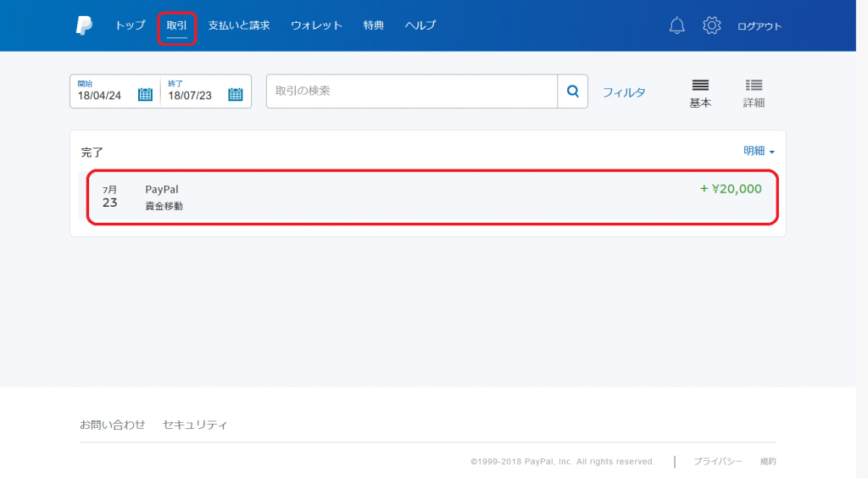
Task: Click the magnifying glass search icon
Action: point(572,92)
